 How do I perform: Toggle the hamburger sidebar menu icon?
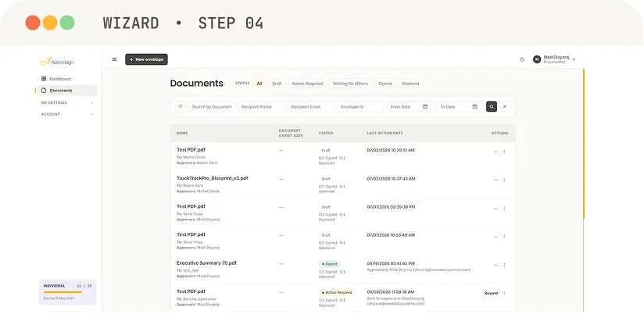tap(114, 59)
